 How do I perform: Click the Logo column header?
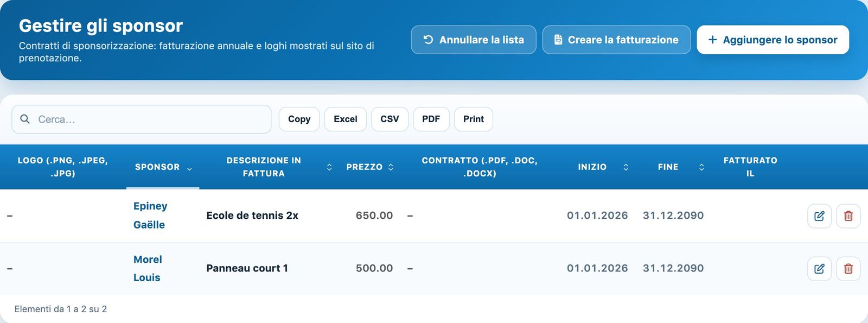pyautogui.click(x=63, y=167)
